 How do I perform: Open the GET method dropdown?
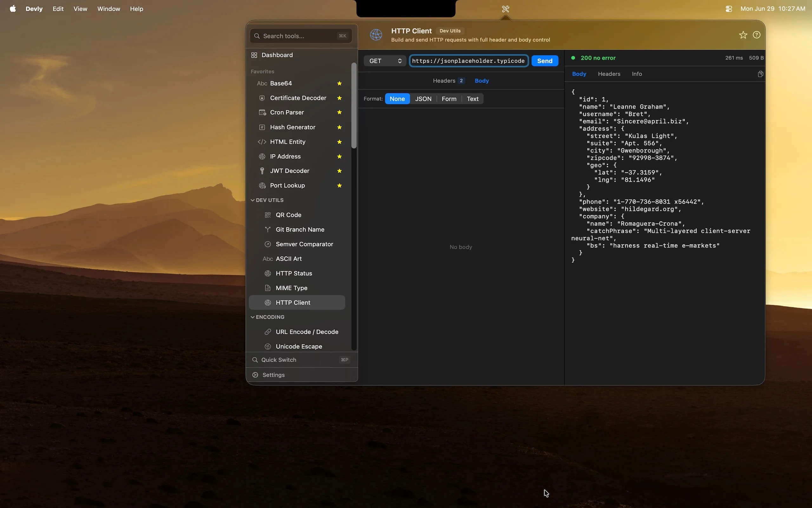[x=385, y=61]
